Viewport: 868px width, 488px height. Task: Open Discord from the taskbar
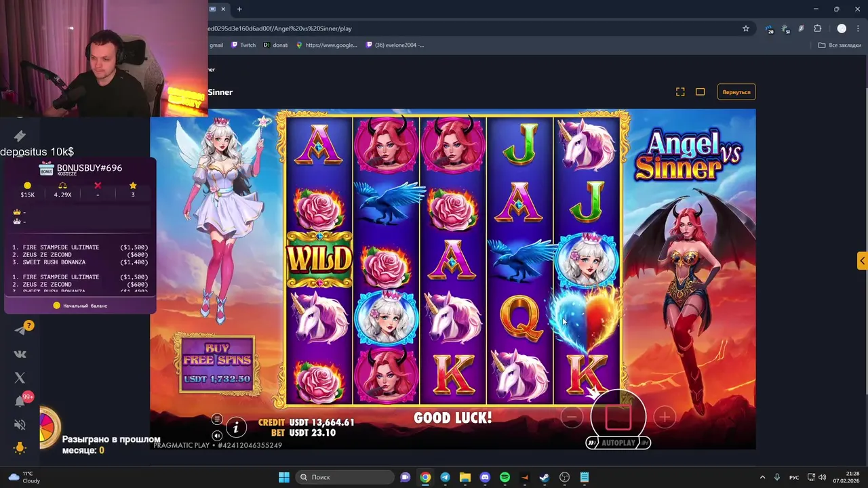tap(485, 477)
